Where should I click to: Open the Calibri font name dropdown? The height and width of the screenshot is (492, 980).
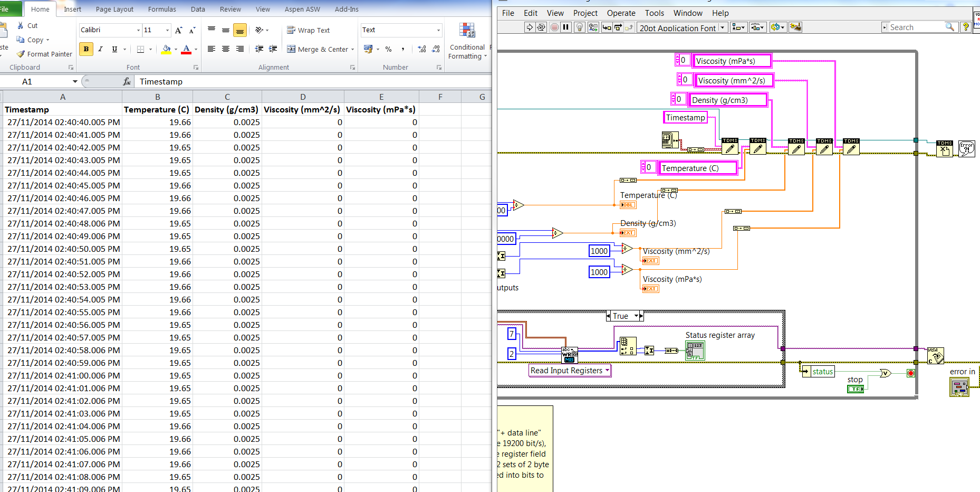[139, 30]
